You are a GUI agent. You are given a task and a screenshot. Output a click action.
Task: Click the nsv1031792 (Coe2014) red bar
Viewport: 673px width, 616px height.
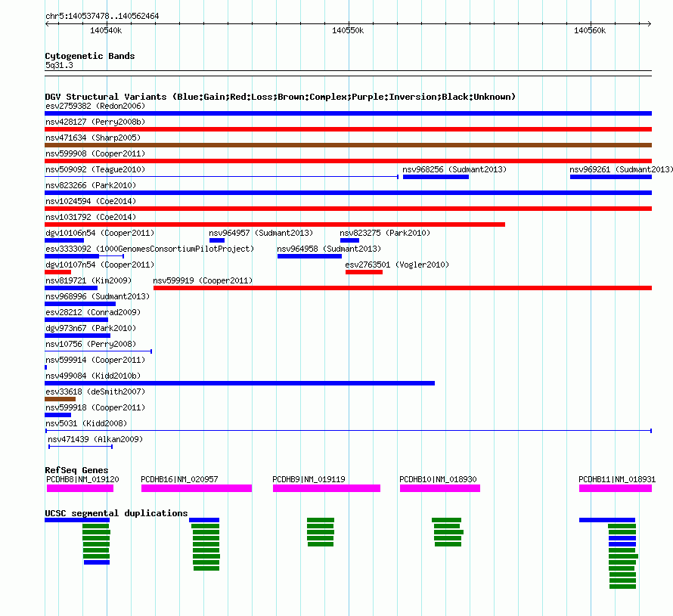point(274,224)
